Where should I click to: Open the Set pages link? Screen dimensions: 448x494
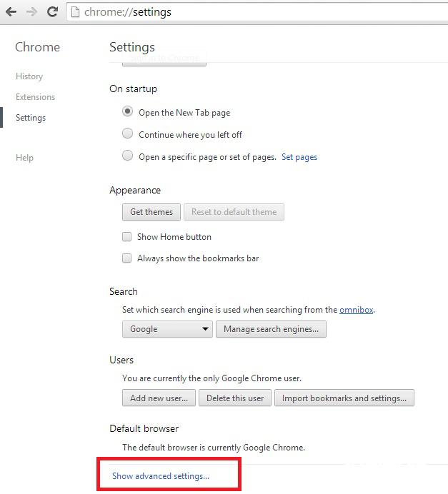click(299, 157)
